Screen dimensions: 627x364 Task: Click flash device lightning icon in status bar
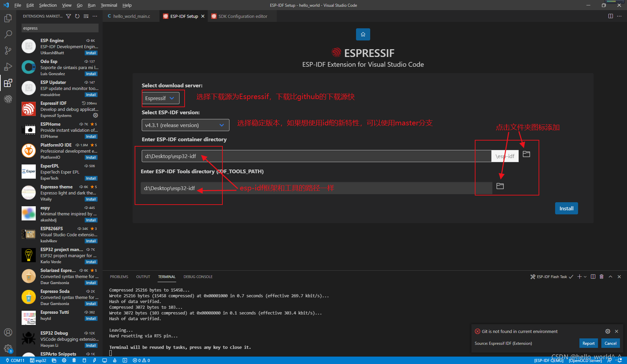[94, 360]
